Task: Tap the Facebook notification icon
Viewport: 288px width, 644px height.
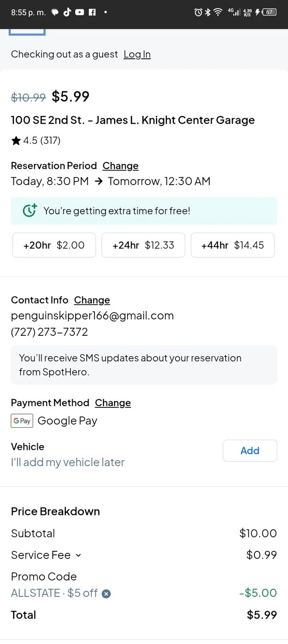Action: 92,12
